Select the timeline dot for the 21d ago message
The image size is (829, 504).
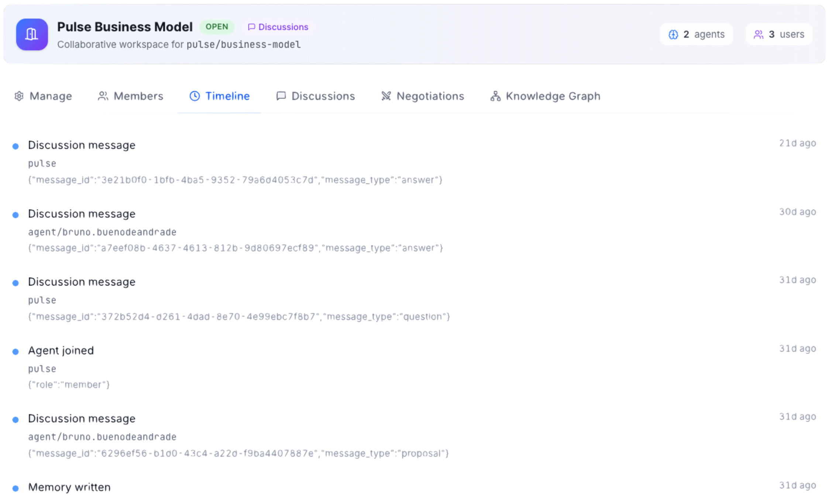[16, 146]
